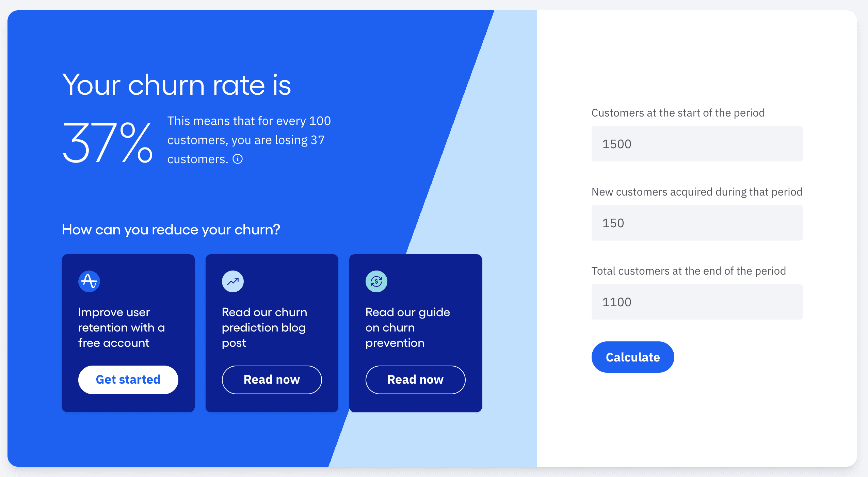Focus the new customers acquired field (150)
This screenshot has width=868, height=477.
pos(696,223)
